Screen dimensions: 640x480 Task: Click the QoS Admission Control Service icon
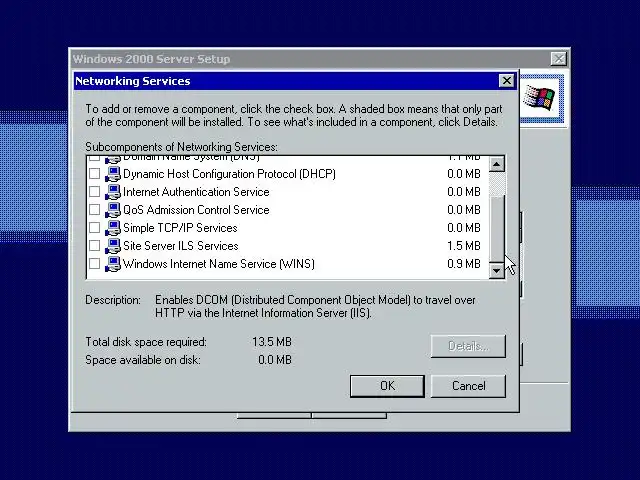click(113, 210)
